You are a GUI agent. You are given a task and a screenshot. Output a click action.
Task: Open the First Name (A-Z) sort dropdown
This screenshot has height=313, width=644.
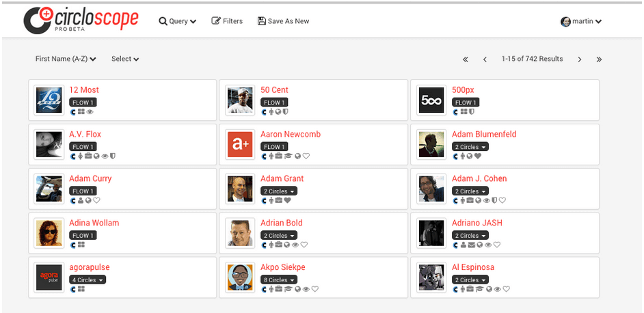pyautogui.click(x=66, y=59)
